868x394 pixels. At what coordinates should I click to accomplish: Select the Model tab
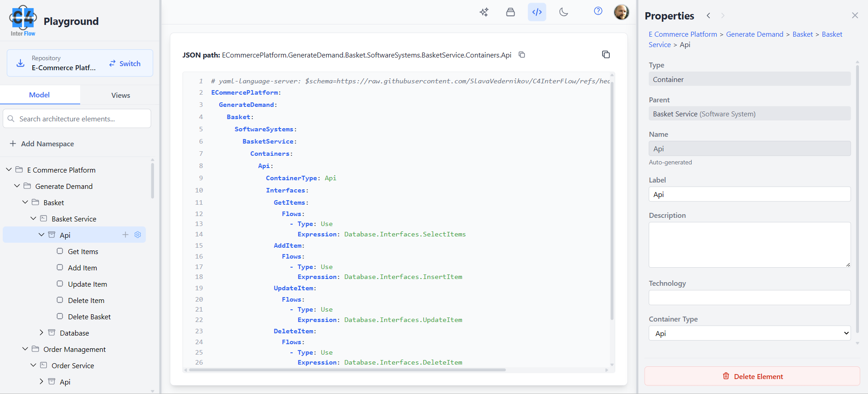click(x=39, y=95)
